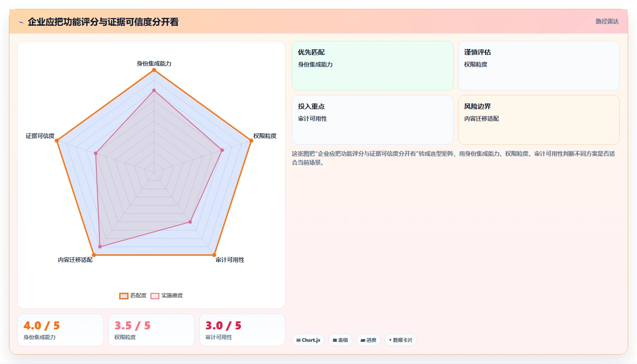Screen dimensions: 637x364
Task: Click 权限粒度 text inside 谨慎评估 card
Action: (x=476, y=64)
